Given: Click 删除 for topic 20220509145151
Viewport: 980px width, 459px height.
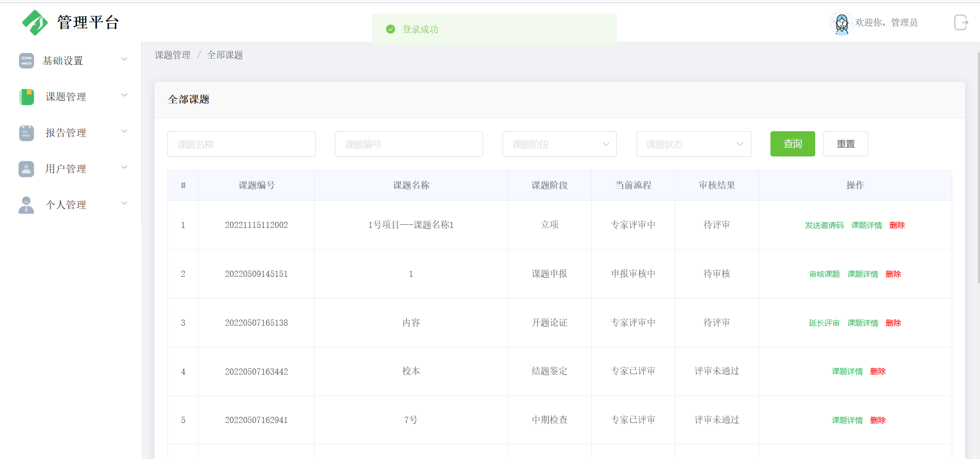Looking at the screenshot, I should (x=893, y=274).
